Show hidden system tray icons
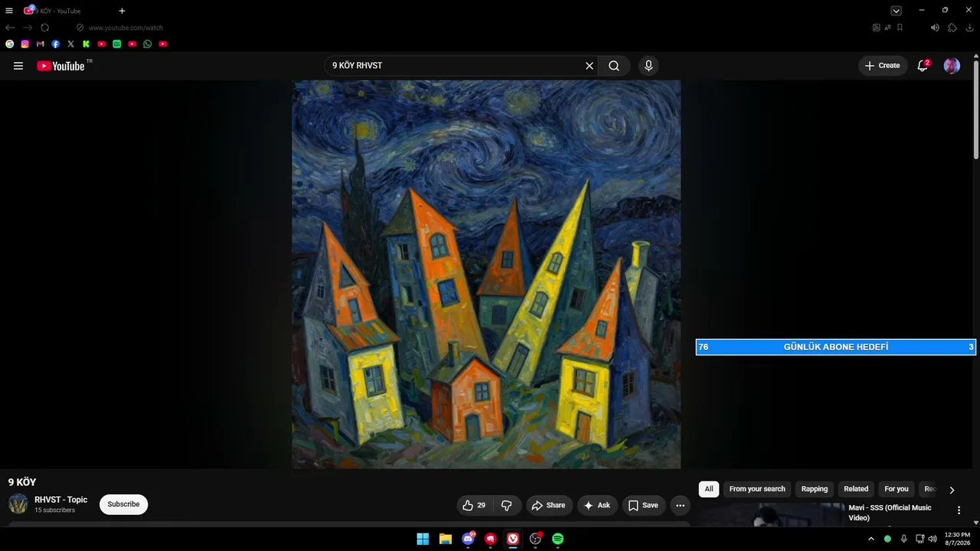This screenshot has height=551, width=980. pos(871,539)
